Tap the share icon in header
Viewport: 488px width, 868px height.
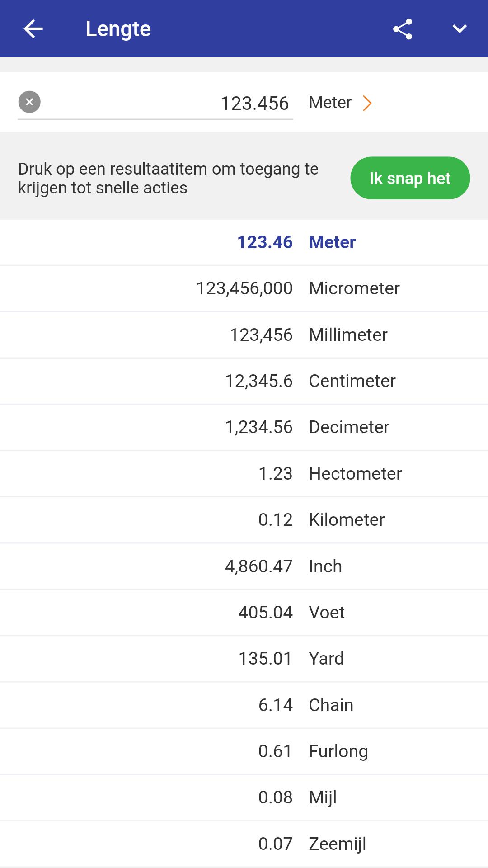click(402, 29)
